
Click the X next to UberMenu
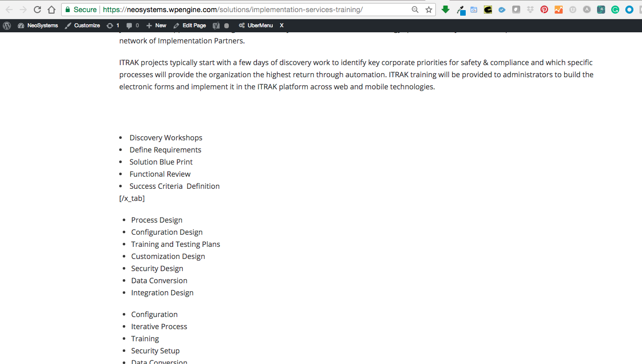(282, 26)
